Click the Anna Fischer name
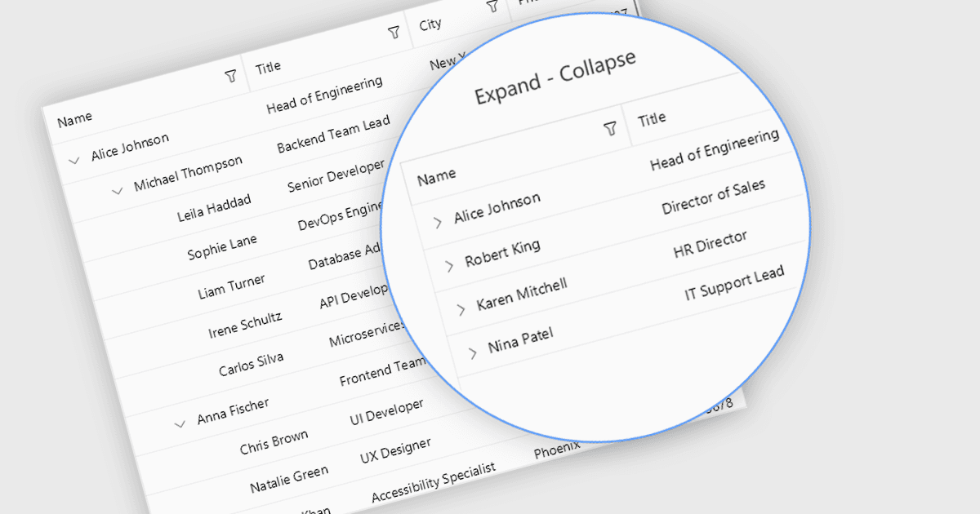980x514 pixels. click(x=233, y=411)
